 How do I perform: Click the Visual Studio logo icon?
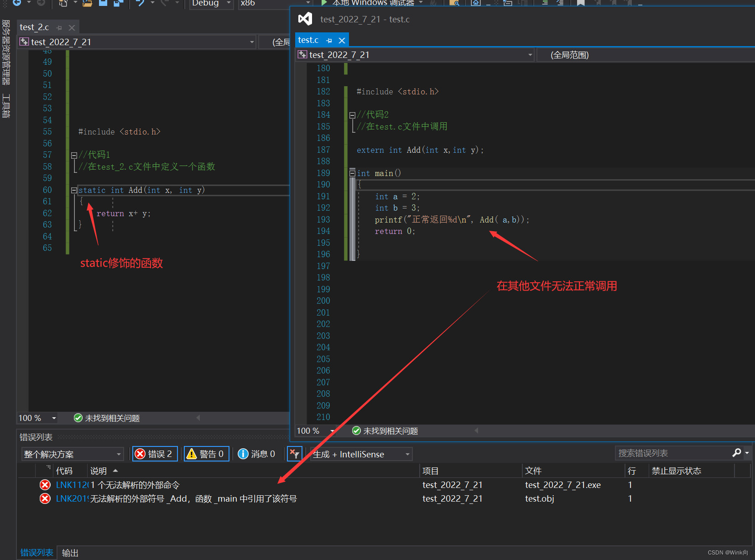pyautogui.click(x=305, y=19)
